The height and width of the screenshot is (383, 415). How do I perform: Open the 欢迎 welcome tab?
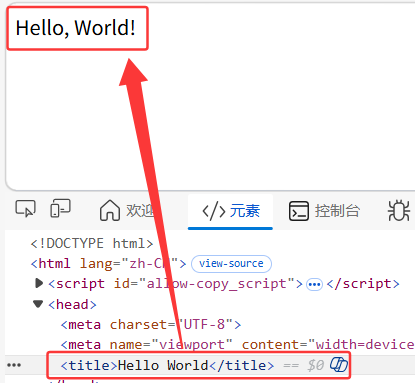pyautogui.click(x=127, y=211)
